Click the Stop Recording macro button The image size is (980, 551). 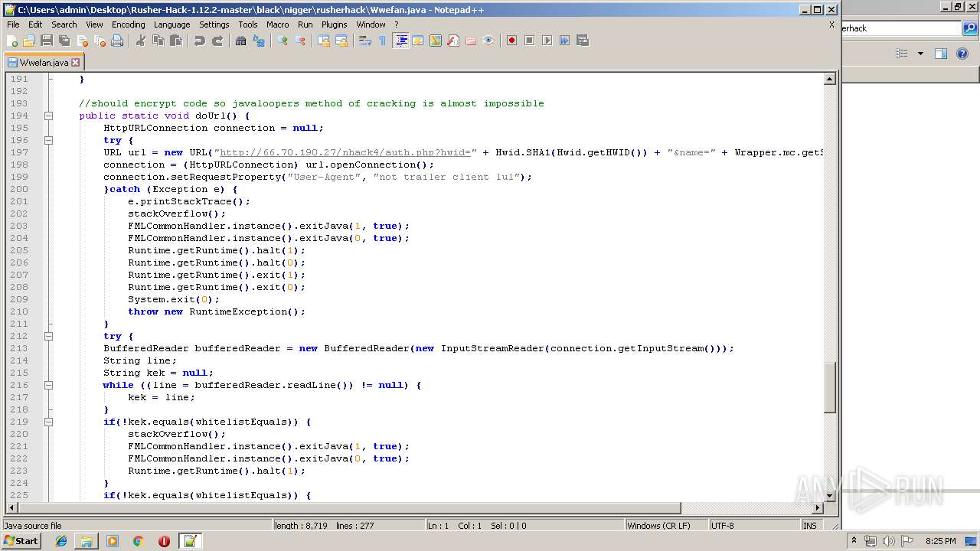(529, 41)
